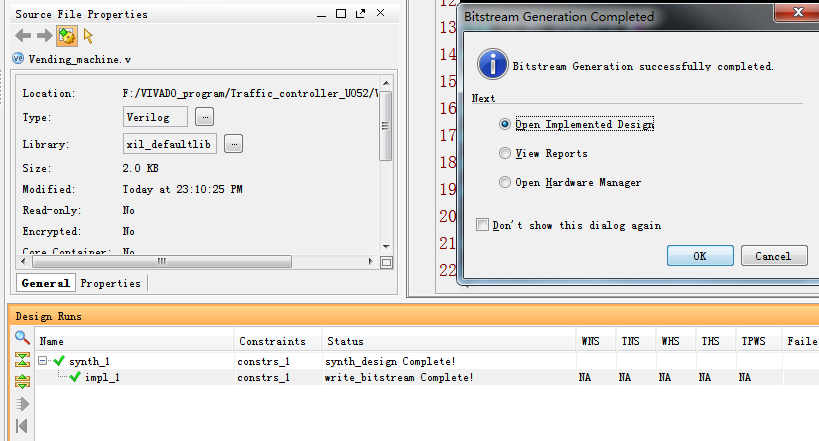Sort by the TNS column header

[x=636, y=341]
